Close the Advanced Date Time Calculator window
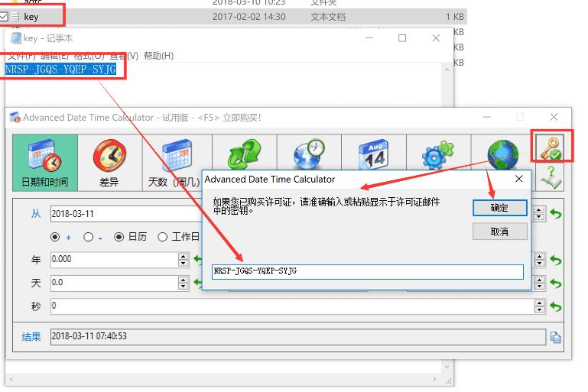This screenshot has height=392, width=588. click(554, 118)
